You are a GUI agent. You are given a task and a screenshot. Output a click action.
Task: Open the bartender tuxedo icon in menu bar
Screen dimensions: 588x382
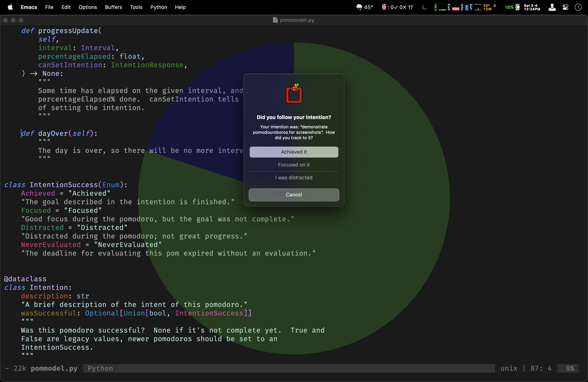tap(552, 7)
